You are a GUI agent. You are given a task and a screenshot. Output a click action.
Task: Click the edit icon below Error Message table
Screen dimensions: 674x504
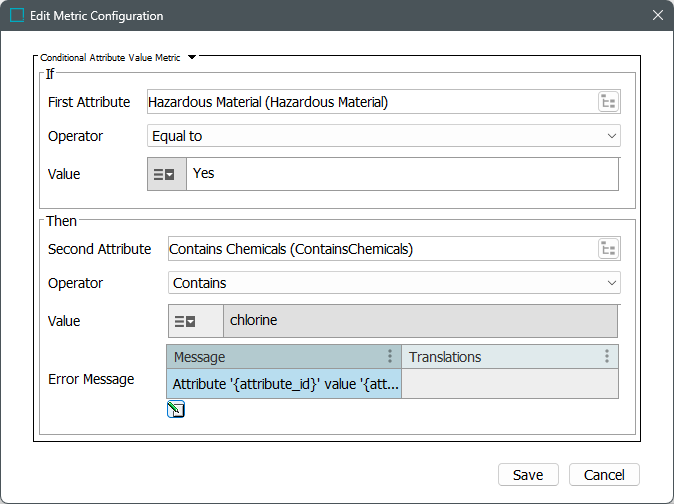click(176, 409)
